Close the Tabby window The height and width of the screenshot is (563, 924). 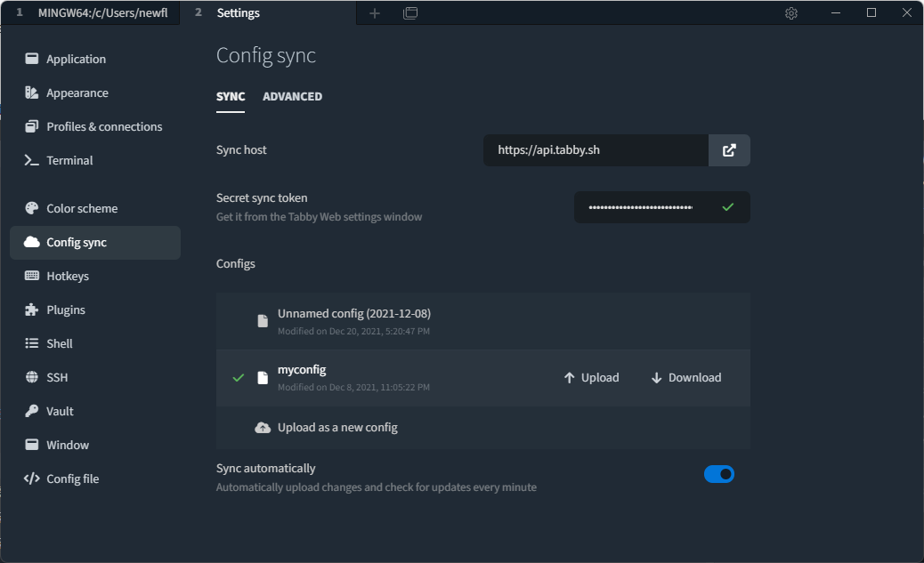coord(907,13)
